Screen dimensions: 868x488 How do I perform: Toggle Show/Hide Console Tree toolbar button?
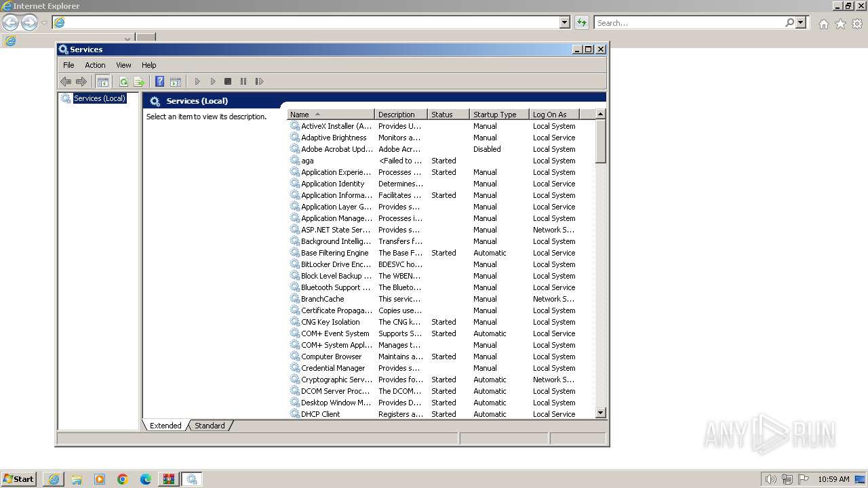pos(103,81)
